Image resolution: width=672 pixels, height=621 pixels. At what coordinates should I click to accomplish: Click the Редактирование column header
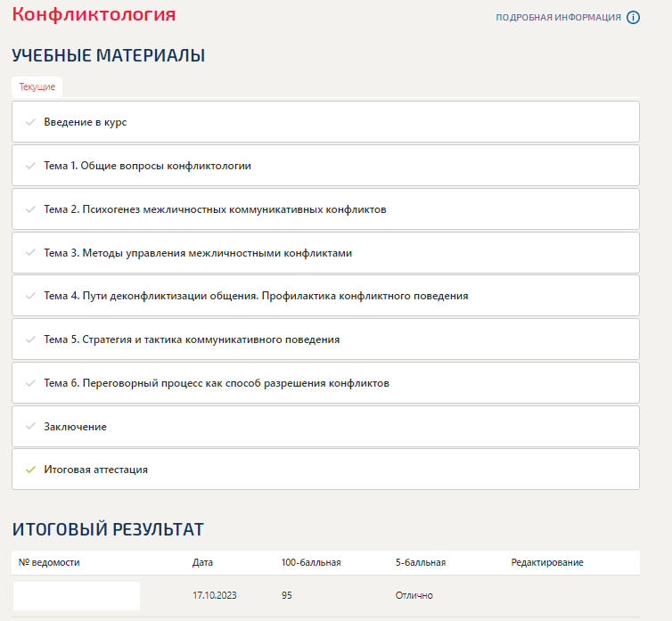[x=547, y=562]
